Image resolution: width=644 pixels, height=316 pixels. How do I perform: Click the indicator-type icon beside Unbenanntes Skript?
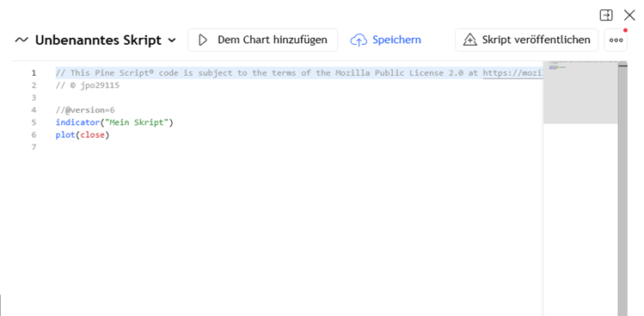(x=21, y=40)
